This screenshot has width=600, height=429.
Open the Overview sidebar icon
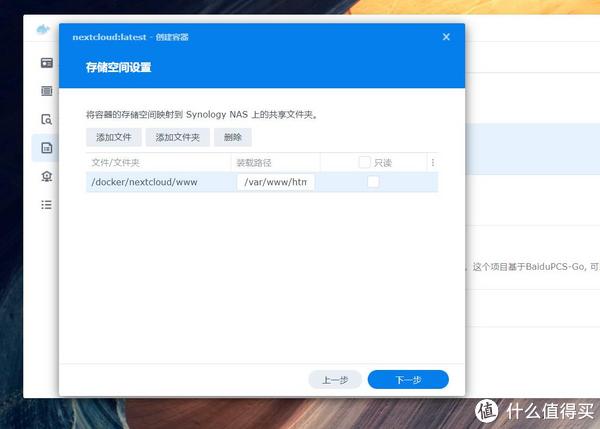click(47, 63)
